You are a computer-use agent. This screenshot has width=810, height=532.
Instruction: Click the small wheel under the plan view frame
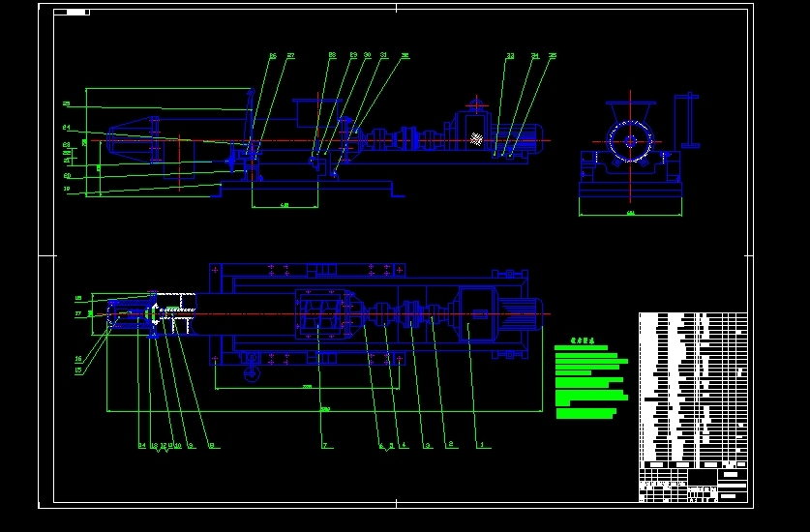[253, 373]
